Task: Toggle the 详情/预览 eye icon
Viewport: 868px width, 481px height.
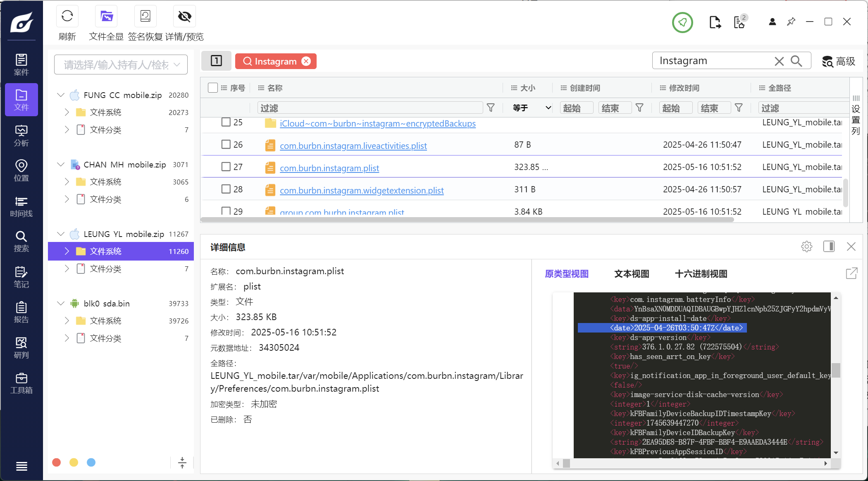Action: [184, 17]
